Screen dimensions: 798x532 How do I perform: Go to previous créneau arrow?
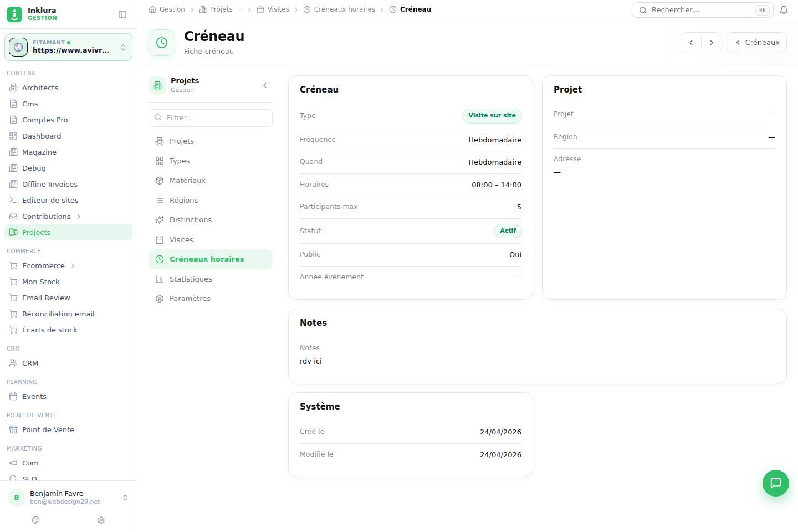tap(691, 43)
